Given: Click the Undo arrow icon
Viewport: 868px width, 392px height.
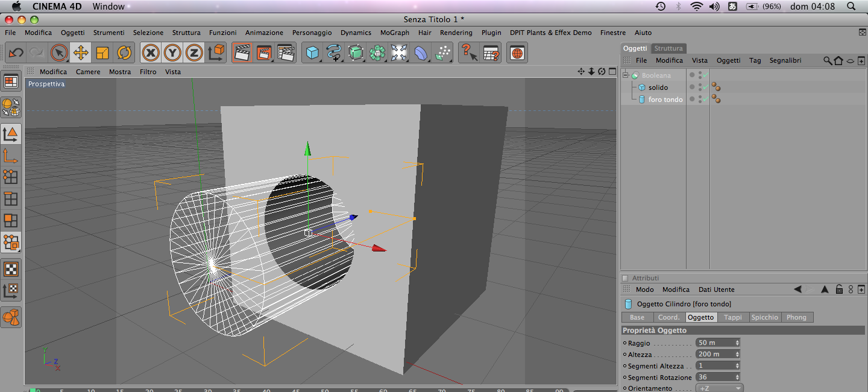Looking at the screenshot, I should [x=16, y=53].
